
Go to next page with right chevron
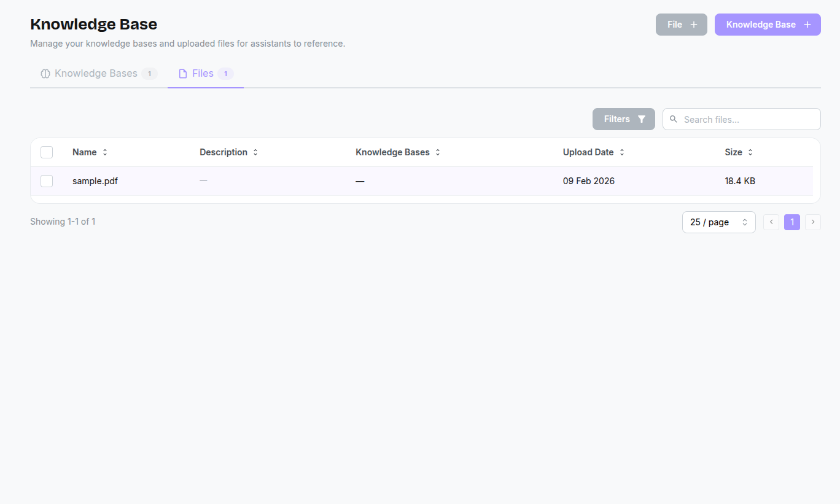pyautogui.click(x=813, y=222)
